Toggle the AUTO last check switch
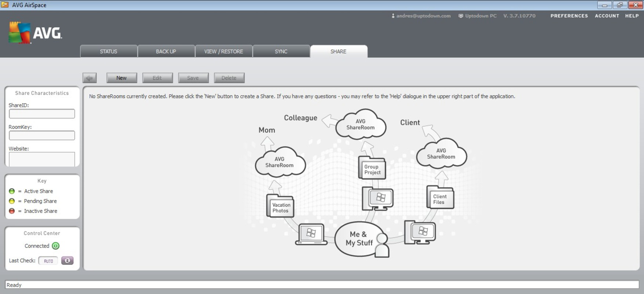 [x=48, y=261]
